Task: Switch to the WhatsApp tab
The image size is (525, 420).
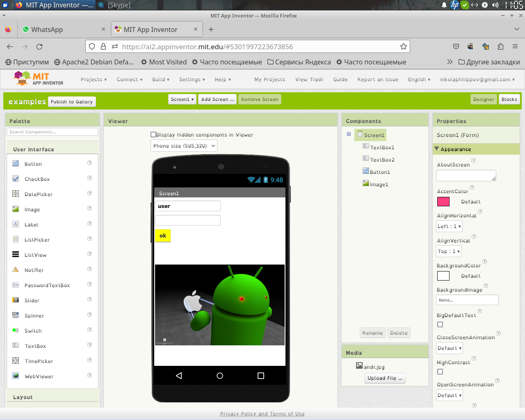Action: (x=64, y=30)
